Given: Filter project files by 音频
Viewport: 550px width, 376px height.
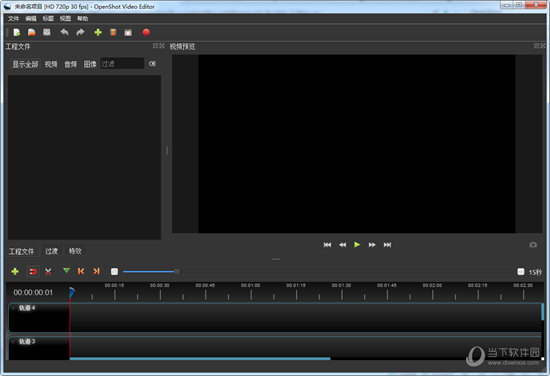Looking at the screenshot, I should [71, 64].
